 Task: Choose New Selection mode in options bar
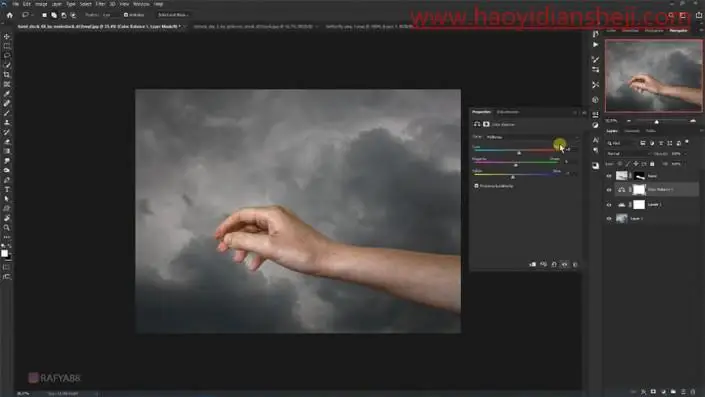click(x=44, y=15)
